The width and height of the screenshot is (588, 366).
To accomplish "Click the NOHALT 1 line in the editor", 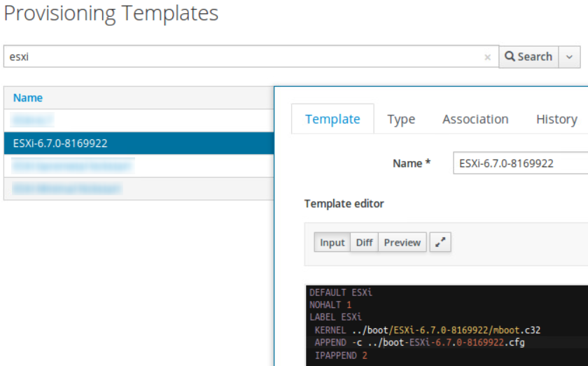I will point(330,305).
